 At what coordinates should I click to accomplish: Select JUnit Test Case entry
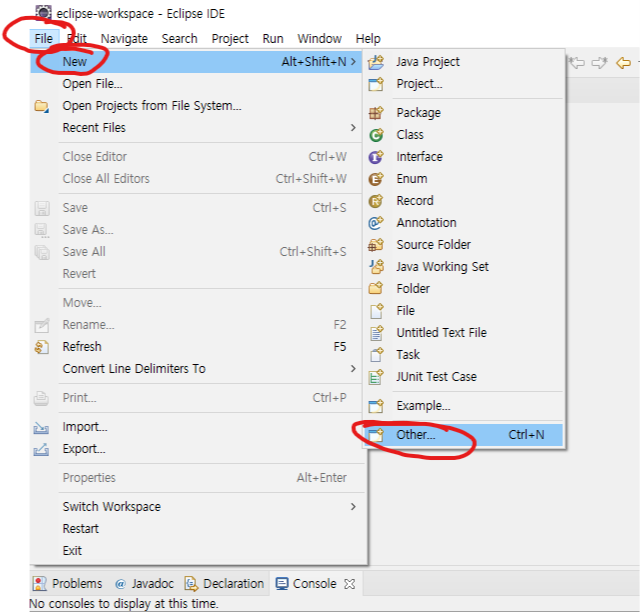(x=464, y=376)
